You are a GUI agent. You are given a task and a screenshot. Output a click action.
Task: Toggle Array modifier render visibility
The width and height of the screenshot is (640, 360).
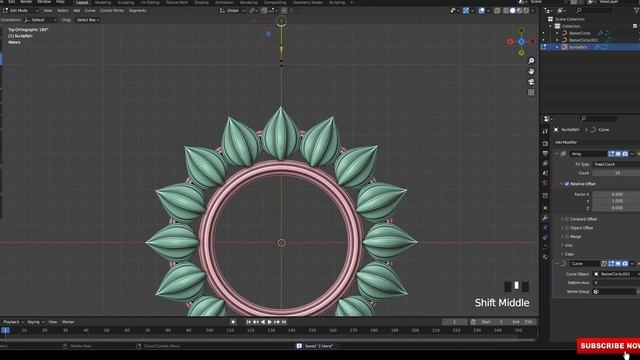pos(625,154)
